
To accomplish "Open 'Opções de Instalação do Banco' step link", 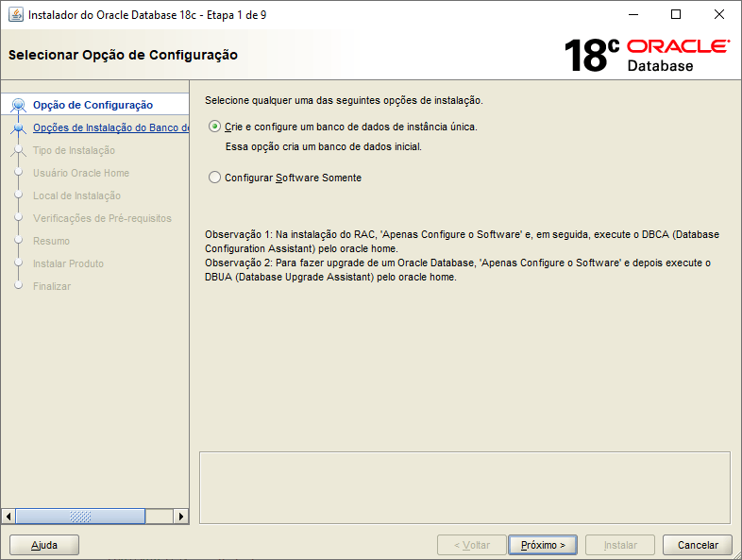I will pos(110,128).
